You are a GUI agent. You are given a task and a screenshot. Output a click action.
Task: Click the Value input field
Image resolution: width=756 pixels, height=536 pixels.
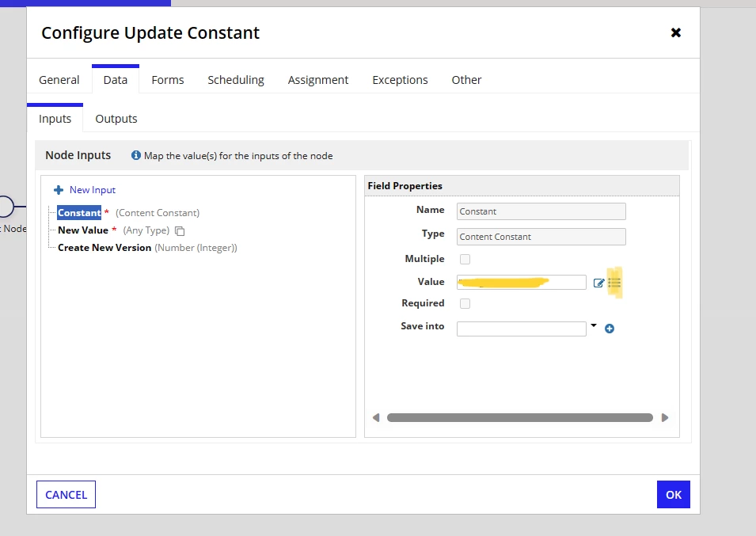[521, 282]
